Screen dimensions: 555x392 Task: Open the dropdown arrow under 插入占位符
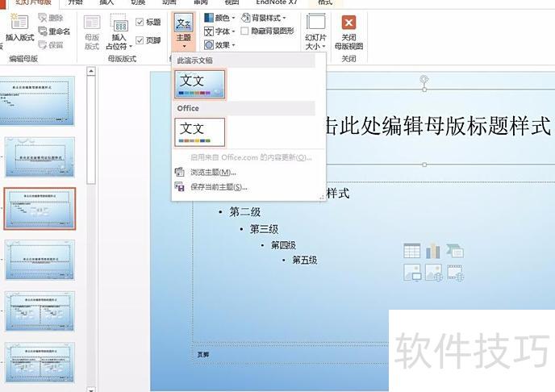tap(131, 47)
